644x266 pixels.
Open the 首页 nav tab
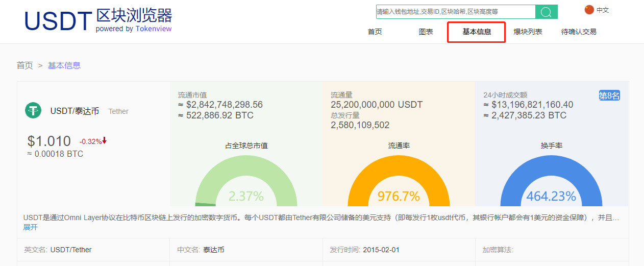[375, 32]
